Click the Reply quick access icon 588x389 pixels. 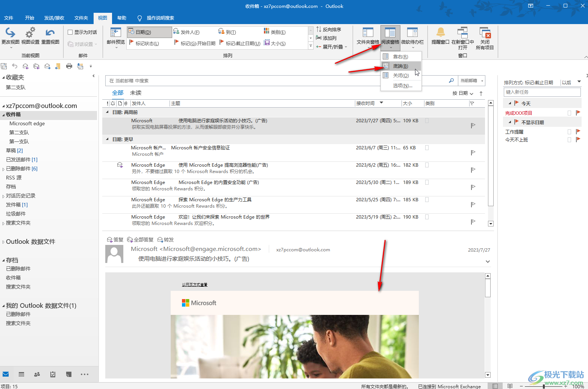[x=26, y=66]
